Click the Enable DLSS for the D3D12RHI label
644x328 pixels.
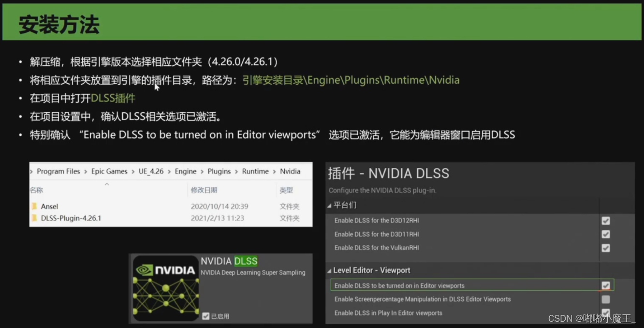coord(377,221)
